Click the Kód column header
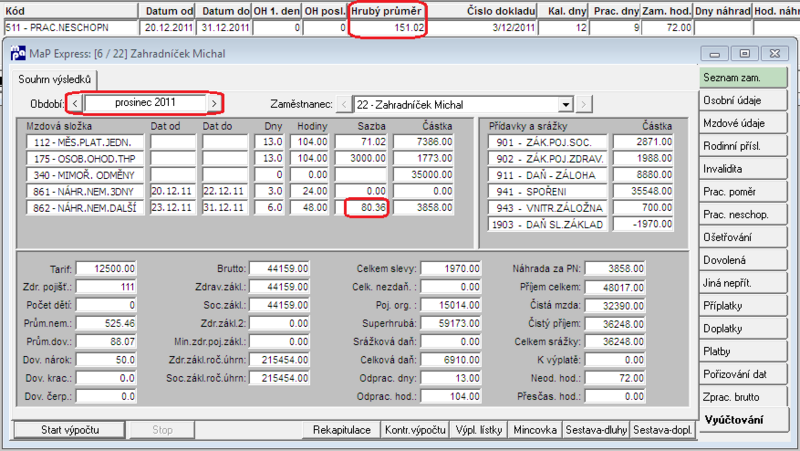Image resolution: width=800 pixels, height=451 pixels. [70, 11]
